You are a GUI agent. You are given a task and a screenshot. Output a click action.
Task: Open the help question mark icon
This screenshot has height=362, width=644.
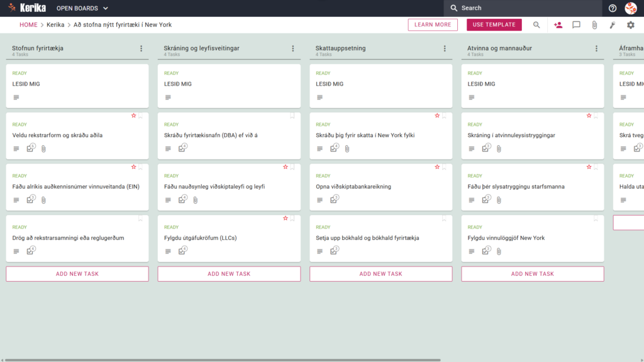[613, 8]
